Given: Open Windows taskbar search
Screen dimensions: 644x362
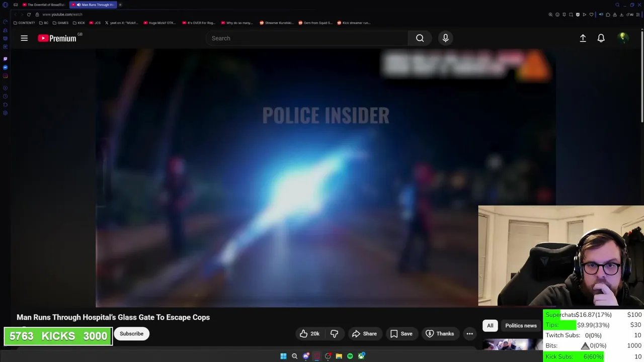Looking at the screenshot, I should coord(294,356).
